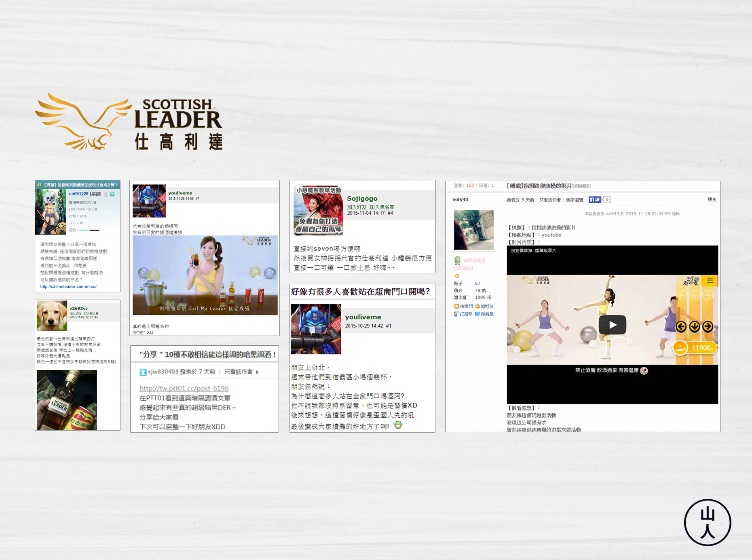Click the 10種暗黑調酒 thread title

pos(208,355)
